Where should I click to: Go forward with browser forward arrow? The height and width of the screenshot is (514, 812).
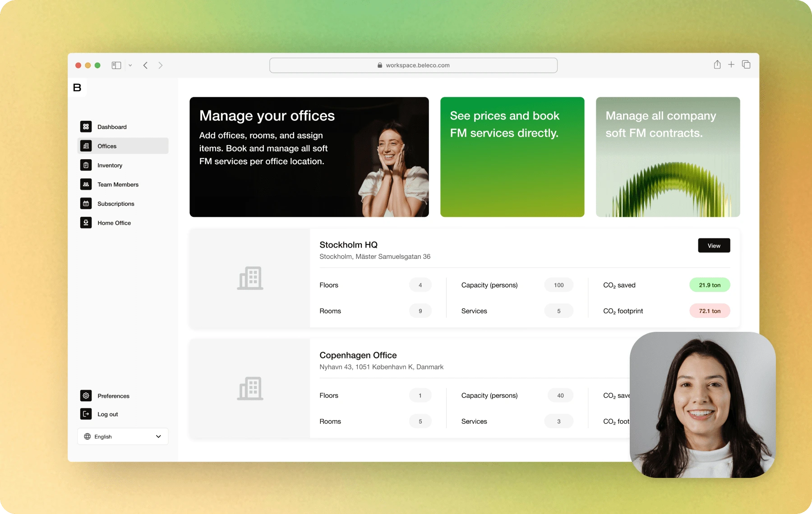point(161,65)
